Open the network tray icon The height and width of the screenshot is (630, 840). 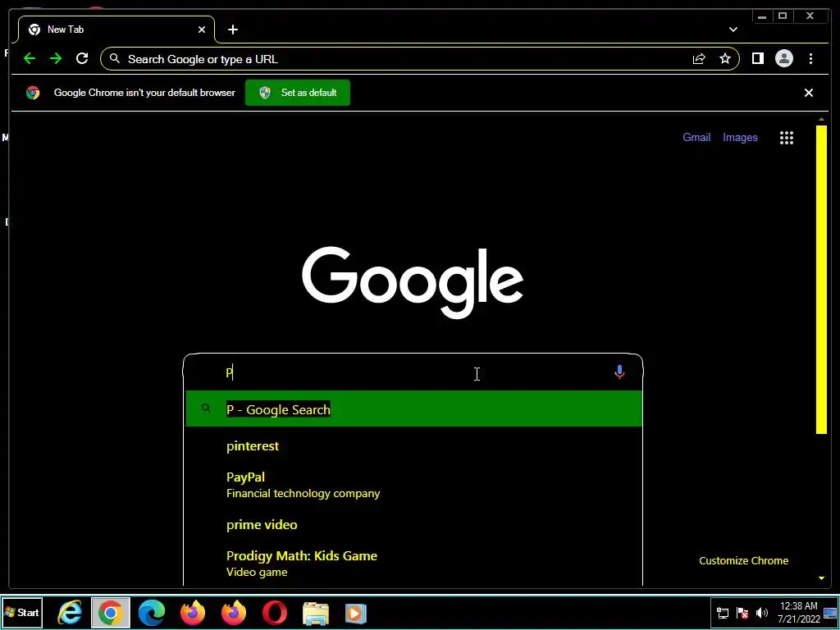(723, 613)
